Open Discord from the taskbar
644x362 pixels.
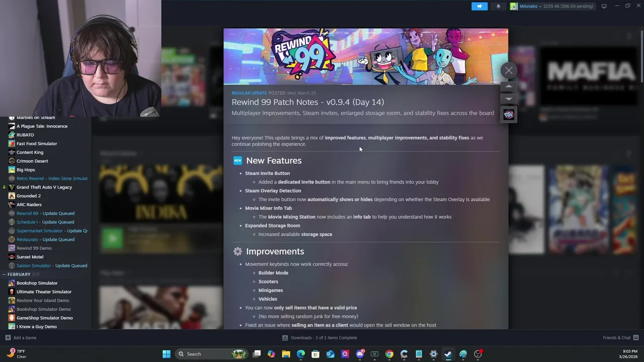click(x=360, y=354)
